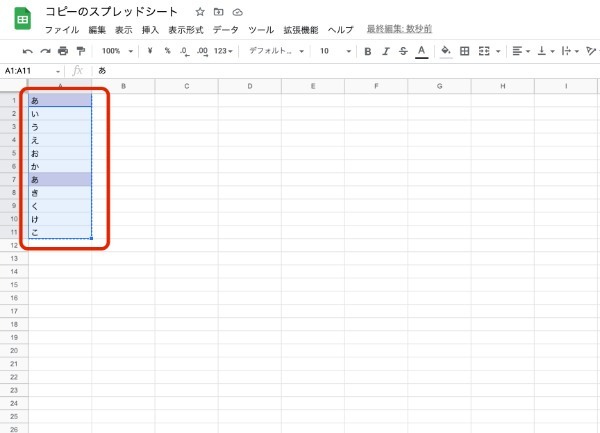Redo the last action
The height and width of the screenshot is (433, 600).
pos(46,51)
